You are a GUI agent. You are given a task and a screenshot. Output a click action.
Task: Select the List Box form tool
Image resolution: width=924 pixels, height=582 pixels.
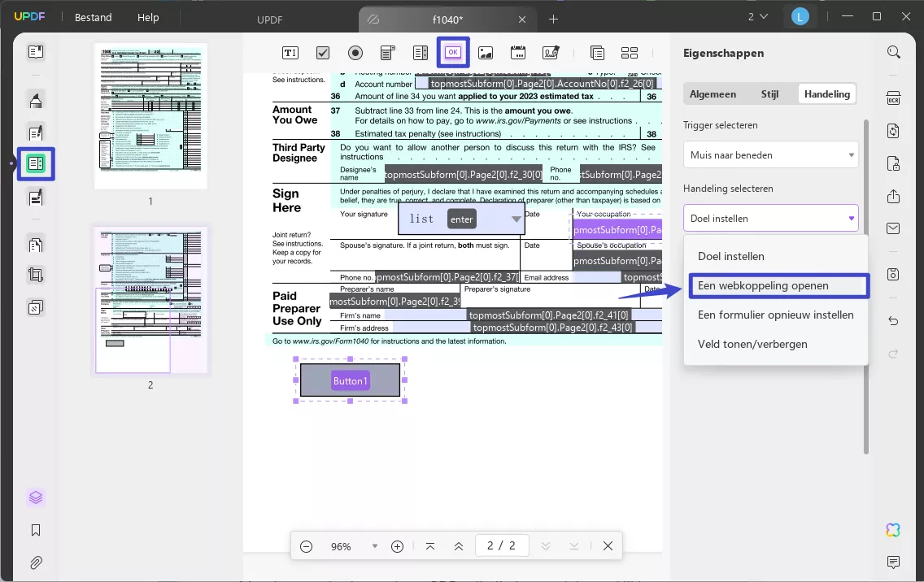pos(421,53)
